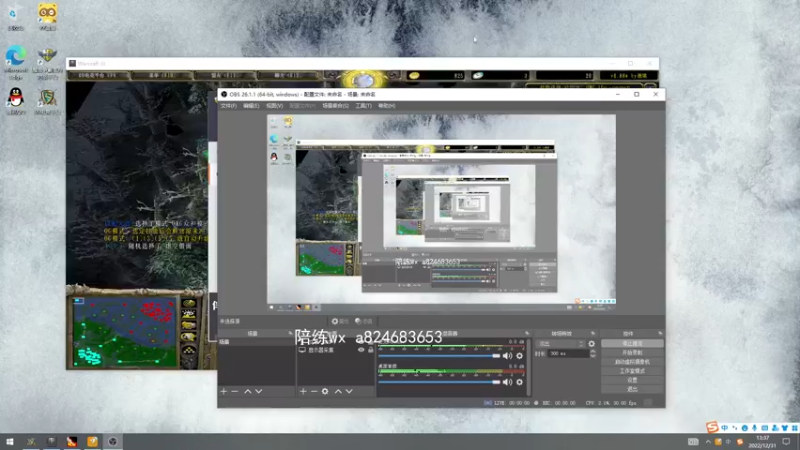Click the F11 allies button in Warcraft
This screenshot has height=450, width=800.
click(224, 76)
